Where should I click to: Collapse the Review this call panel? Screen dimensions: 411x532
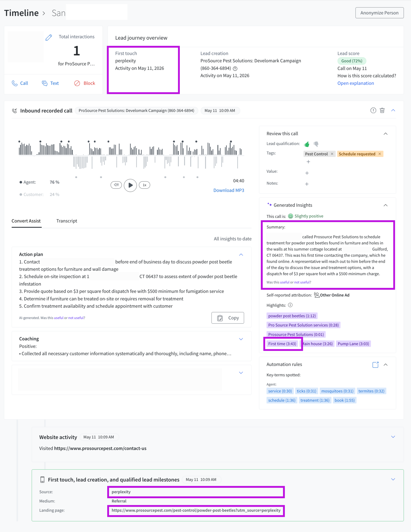[x=385, y=134]
